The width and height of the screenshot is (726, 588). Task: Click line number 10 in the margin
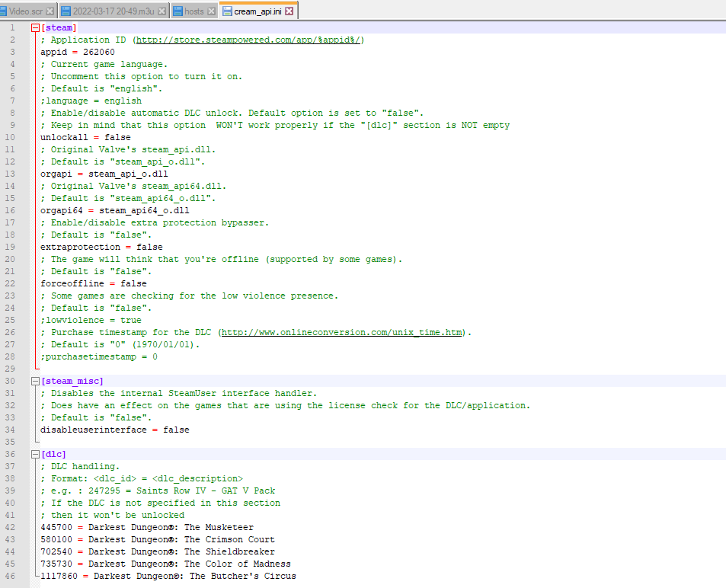(x=12, y=137)
